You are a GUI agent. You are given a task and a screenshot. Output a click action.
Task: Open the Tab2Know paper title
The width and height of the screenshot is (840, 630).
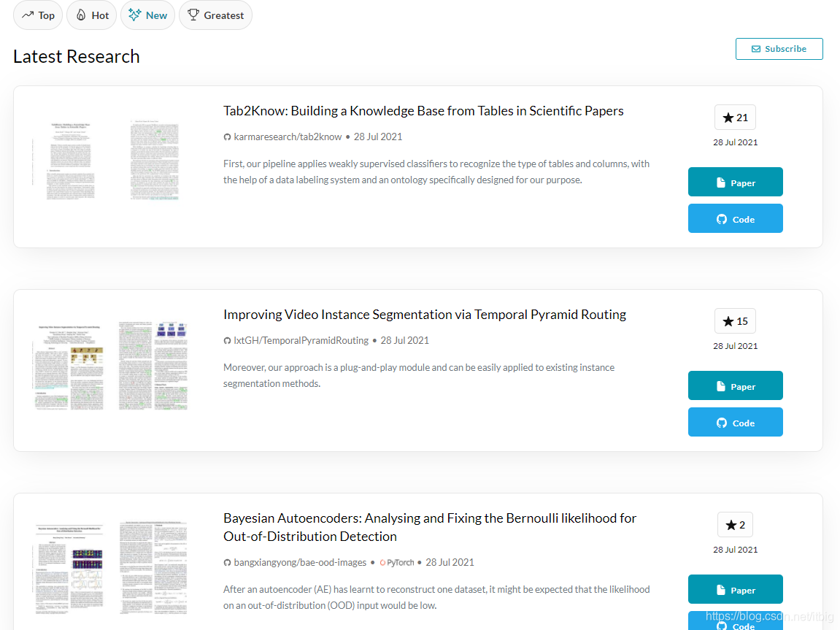pyautogui.click(x=423, y=111)
